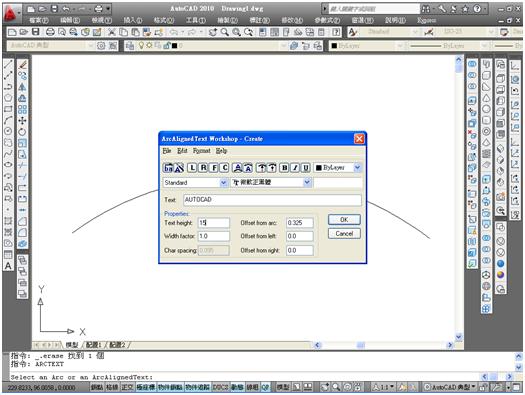This screenshot has height=395, width=525.
Task: Click the Cancel button
Action: (344, 234)
